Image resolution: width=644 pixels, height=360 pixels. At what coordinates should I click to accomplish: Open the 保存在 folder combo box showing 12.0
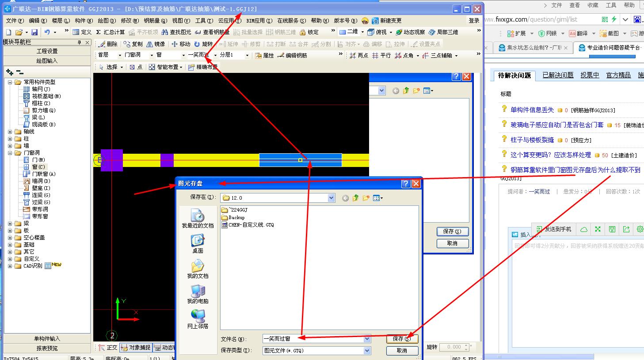click(278, 198)
